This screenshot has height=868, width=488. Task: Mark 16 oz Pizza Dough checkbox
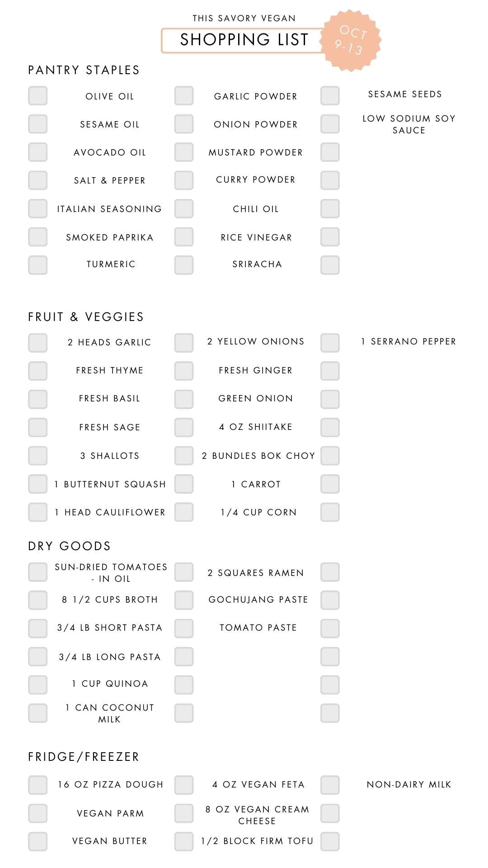(x=38, y=785)
